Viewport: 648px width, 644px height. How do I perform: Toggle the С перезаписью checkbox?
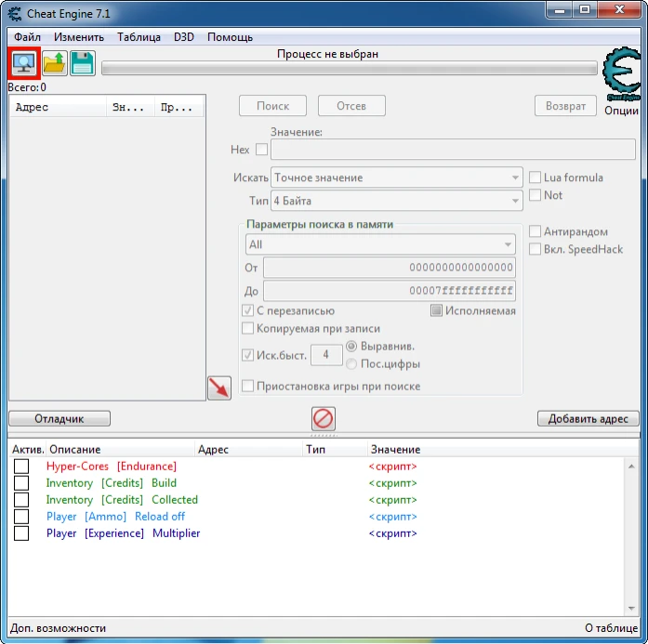(247, 310)
